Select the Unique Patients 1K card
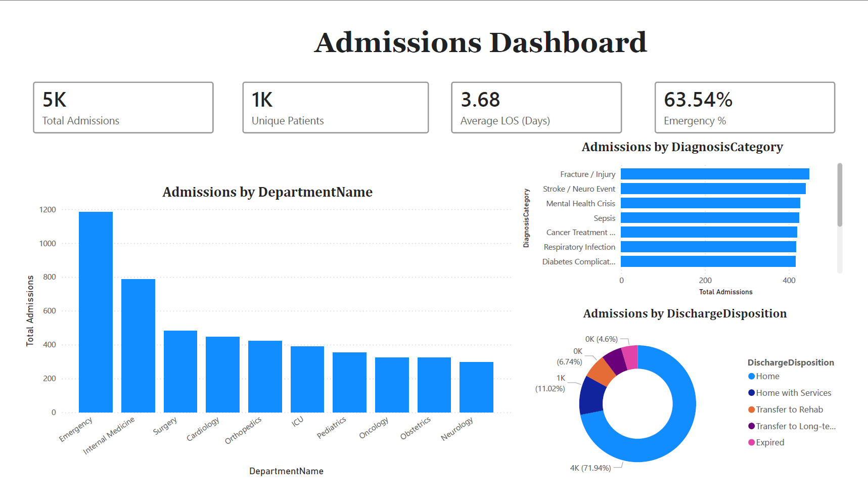The image size is (868, 502). [x=336, y=108]
